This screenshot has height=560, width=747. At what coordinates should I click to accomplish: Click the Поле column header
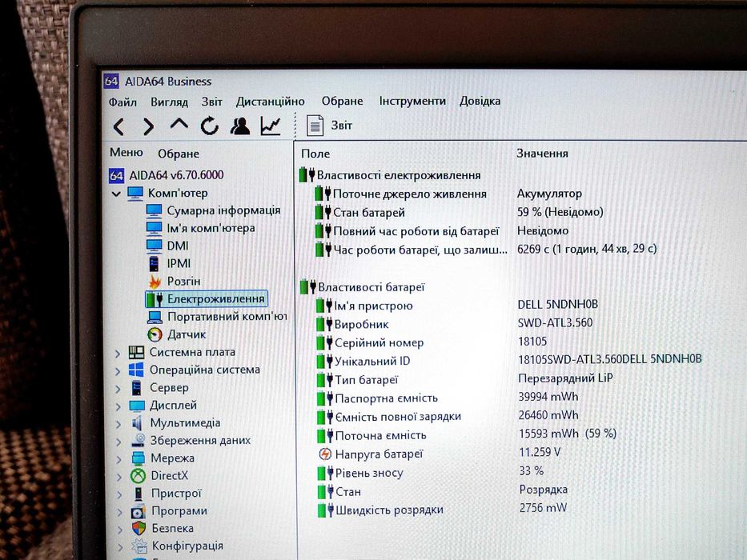pos(315,154)
